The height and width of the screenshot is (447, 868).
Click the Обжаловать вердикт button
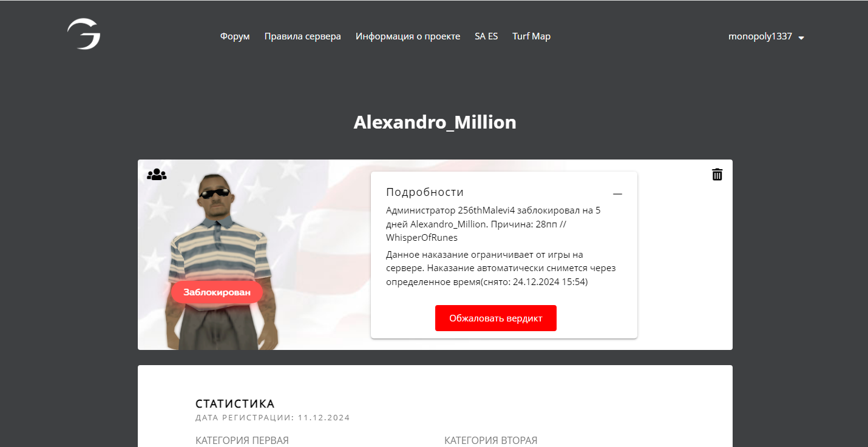[x=496, y=318]
